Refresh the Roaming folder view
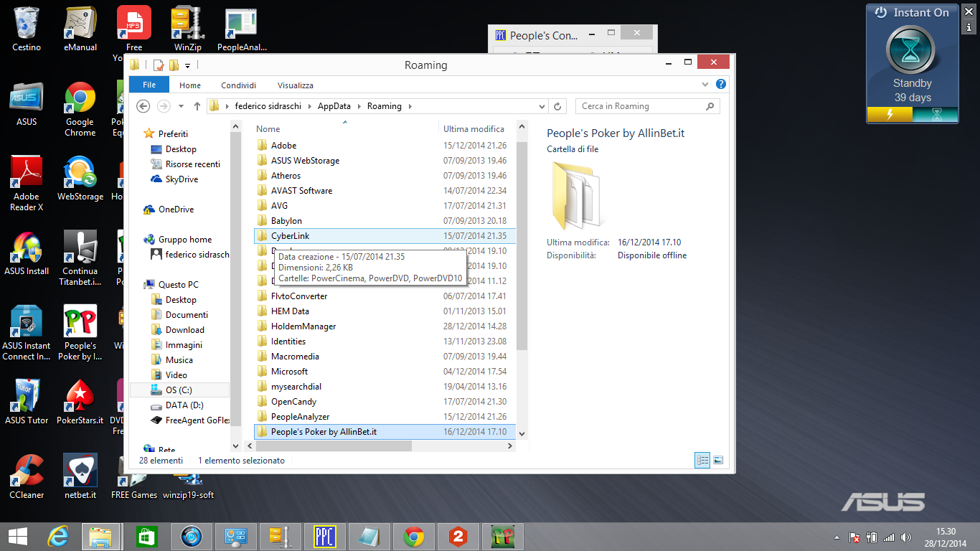 (x=557, y=106)
